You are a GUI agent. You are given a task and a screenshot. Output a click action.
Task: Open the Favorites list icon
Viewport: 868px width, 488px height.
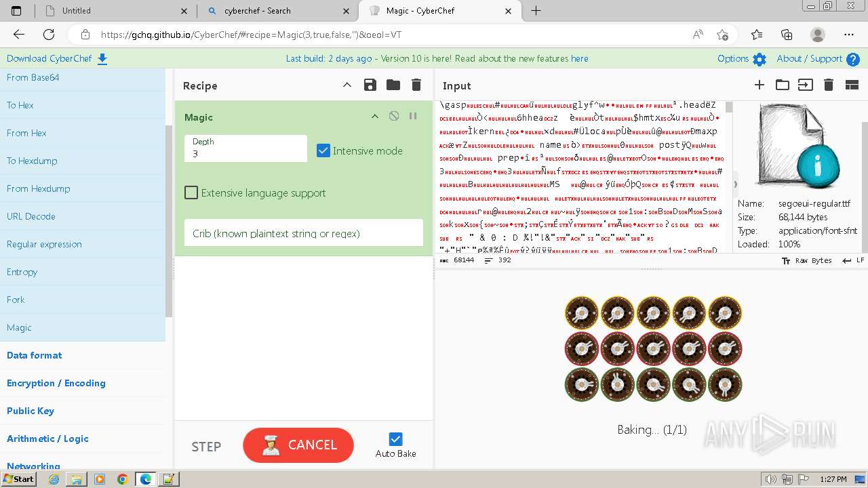click(x=757, y=35)
